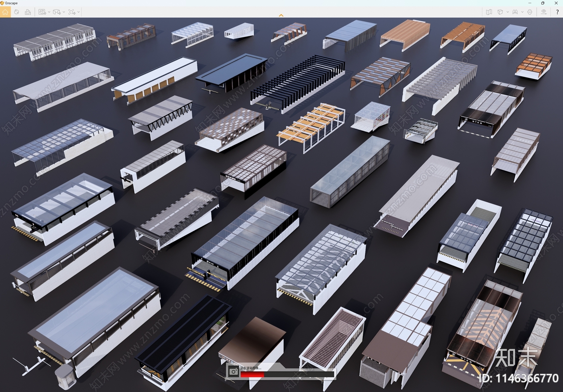Image resolution: width=563 pixels, height=392 pixels.
Task: Click the Enscape logo in title bar
Action: click(2, 3)
